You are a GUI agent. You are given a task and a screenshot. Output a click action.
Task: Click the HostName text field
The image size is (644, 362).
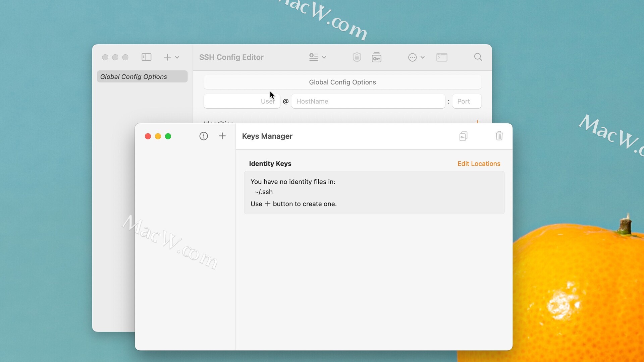point(368,101)
